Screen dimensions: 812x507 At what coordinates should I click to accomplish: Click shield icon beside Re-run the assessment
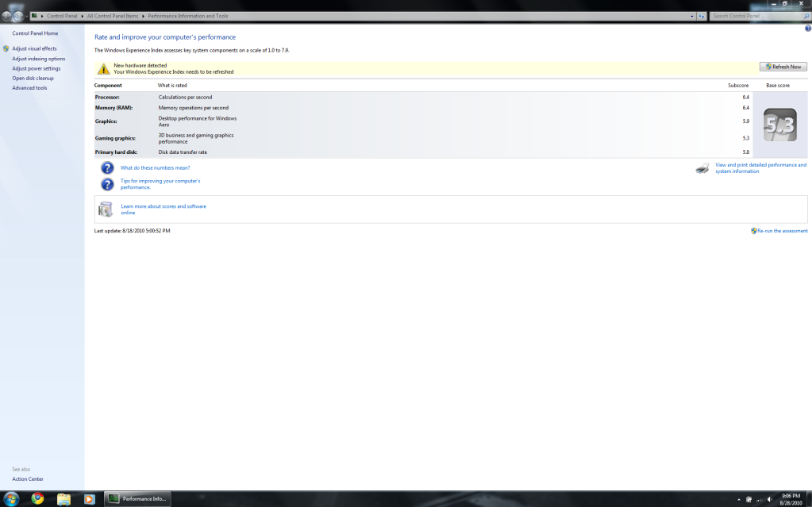click(x=754, y=231)
